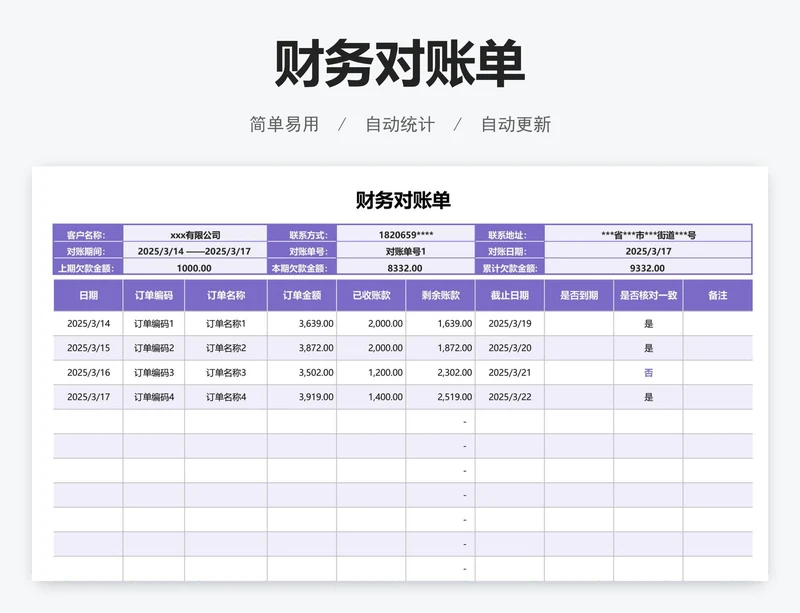The width and height of the screenshot is (800, 613).
Task: Click the received amount in 订单编码2 row
Action: click(x=371, y=348)
